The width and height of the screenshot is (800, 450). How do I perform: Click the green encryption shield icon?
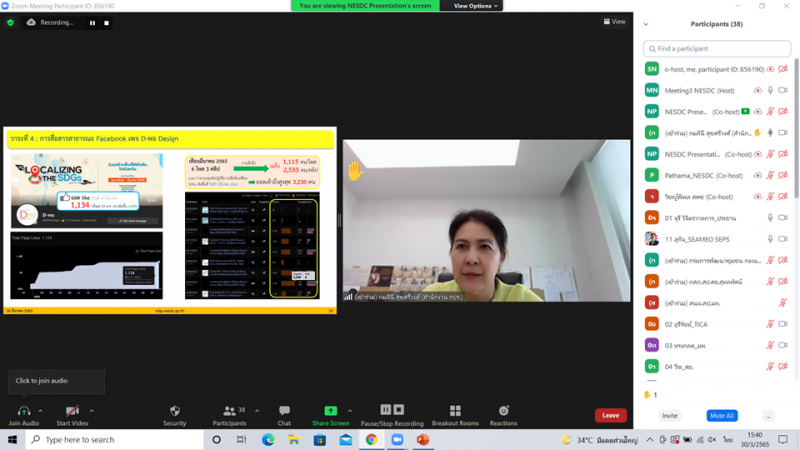(10, 22)
